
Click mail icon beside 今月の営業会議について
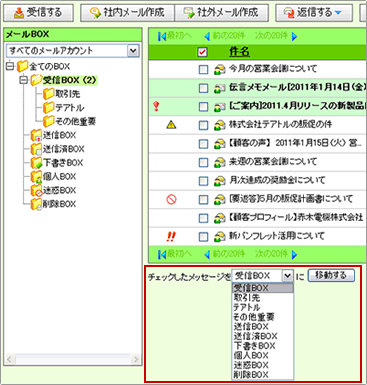click(220, 69)
